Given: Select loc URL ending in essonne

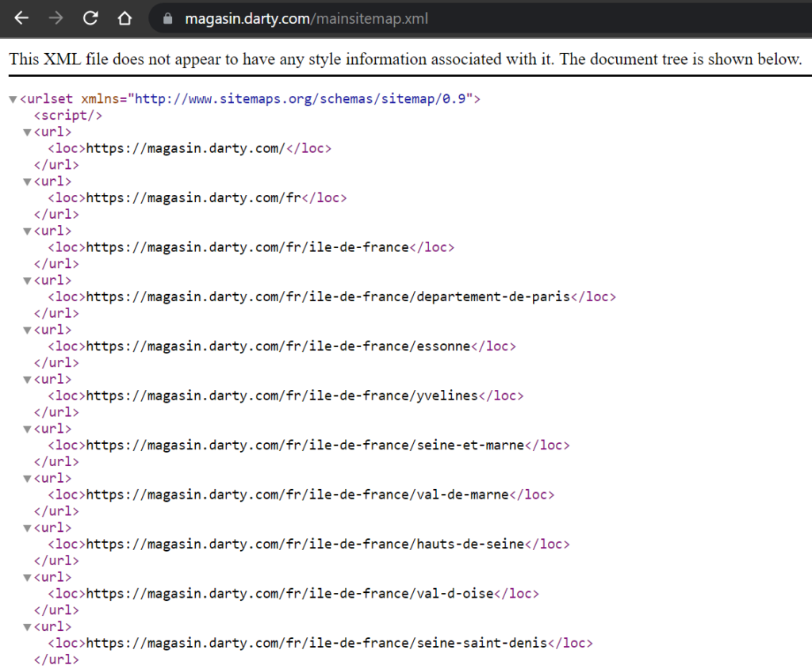Looking at the screenshot, I should pyautogui.click(x=278, y=346).
